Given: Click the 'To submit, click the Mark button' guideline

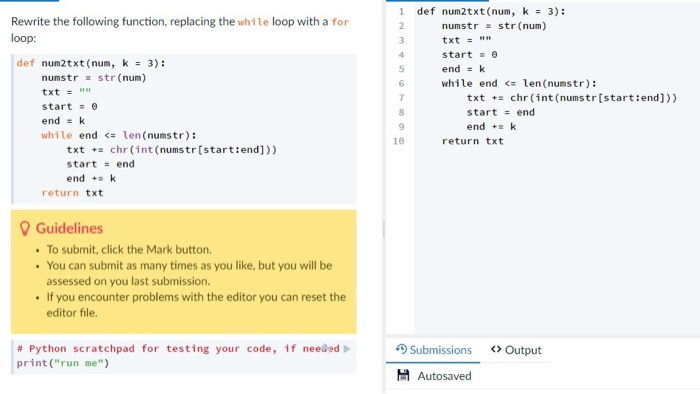Looking at the screenshot, I should [129, 249].
